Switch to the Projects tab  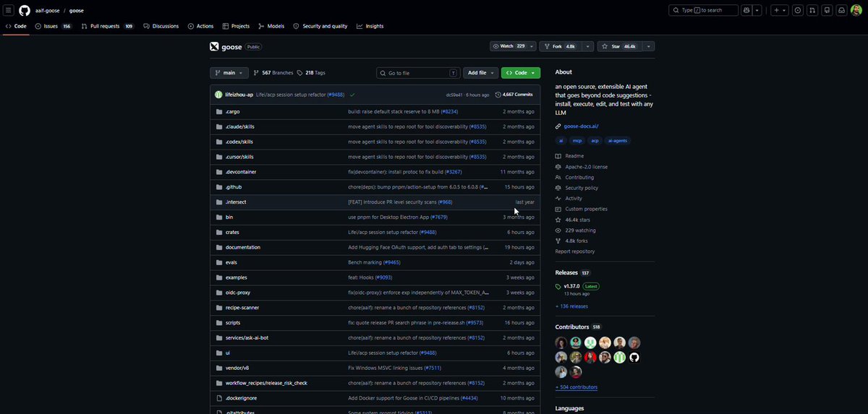(236, 26)
